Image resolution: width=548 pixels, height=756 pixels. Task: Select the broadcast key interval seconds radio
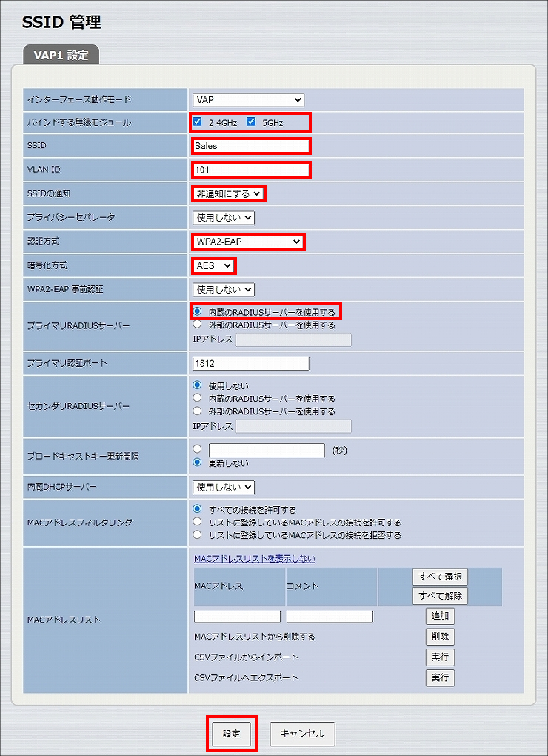(197, 449)
